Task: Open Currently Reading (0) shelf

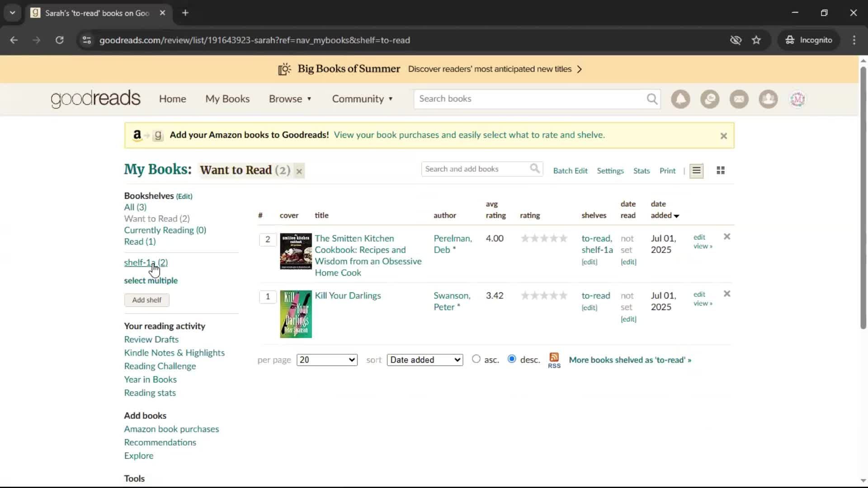Action: 165,230
